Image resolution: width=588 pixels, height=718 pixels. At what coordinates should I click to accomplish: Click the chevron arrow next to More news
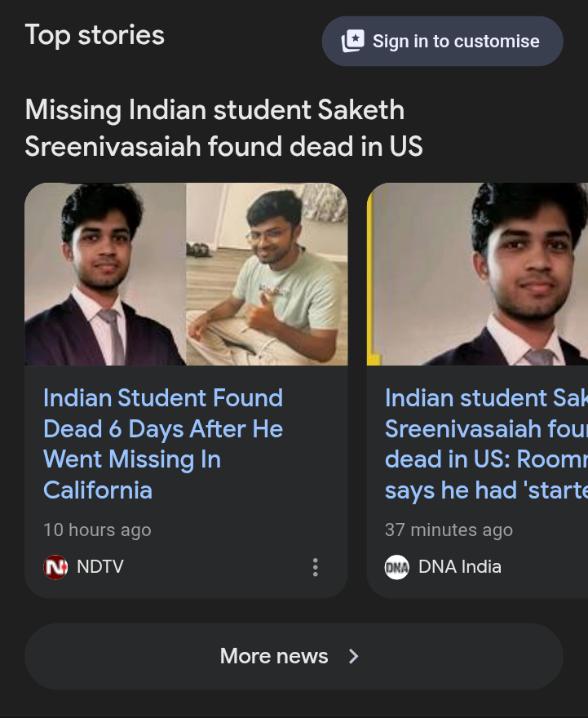coord(353,656)
